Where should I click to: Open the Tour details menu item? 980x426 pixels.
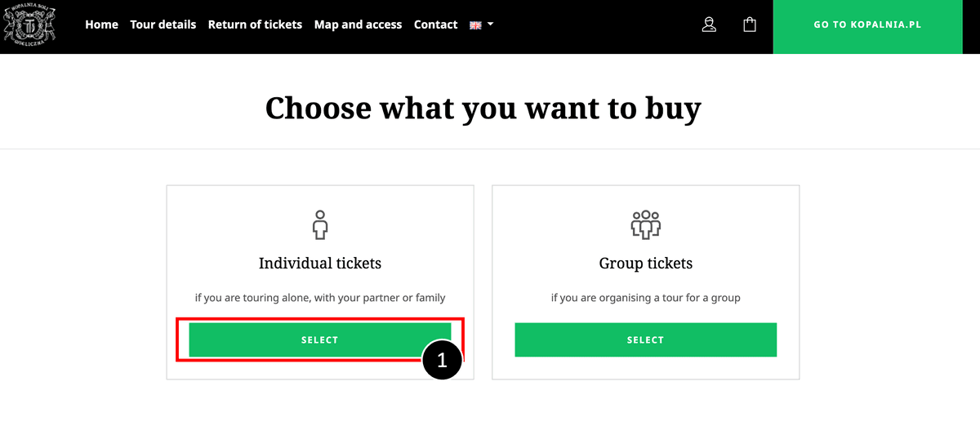[163, 24]
